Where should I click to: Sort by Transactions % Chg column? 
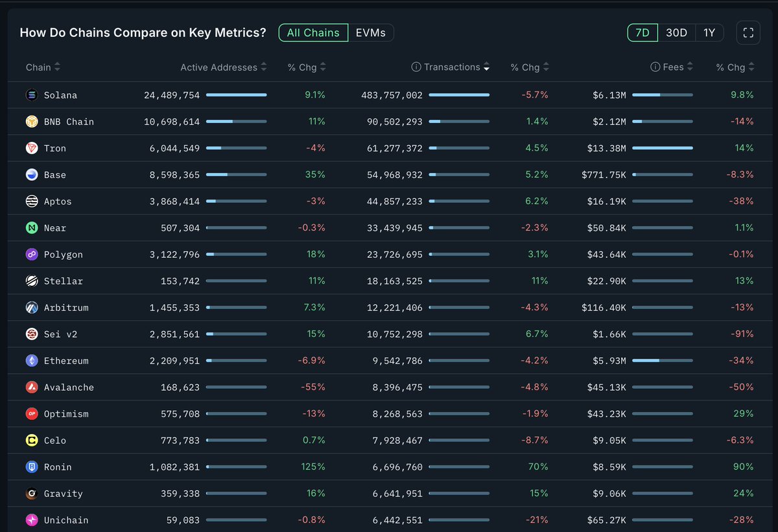pos(529,67)
